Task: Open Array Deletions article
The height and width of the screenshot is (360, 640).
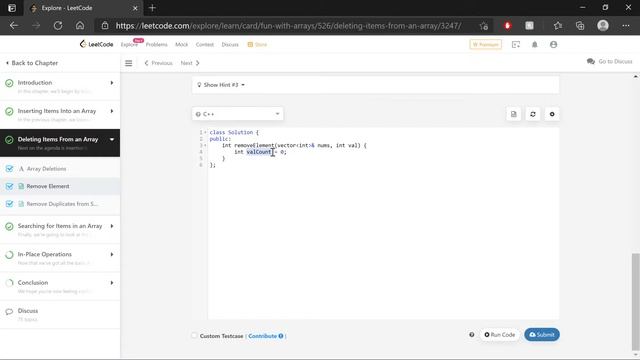Action: point(46,169)
